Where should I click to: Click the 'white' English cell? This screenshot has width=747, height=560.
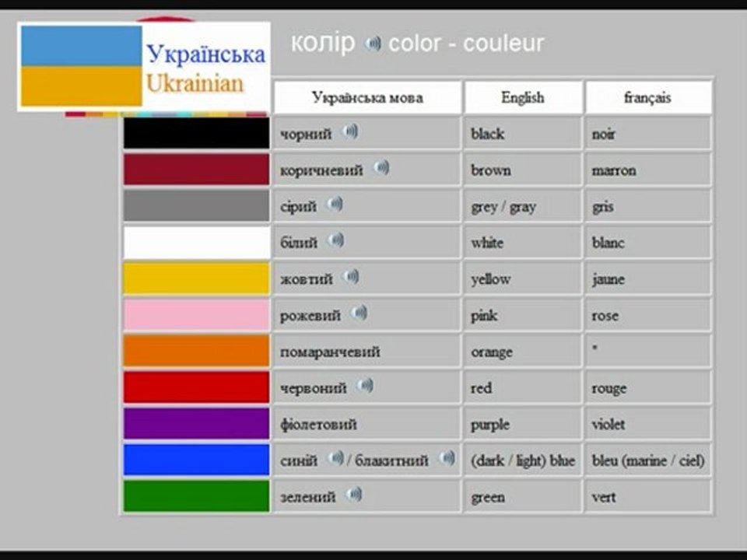[523, 242]
